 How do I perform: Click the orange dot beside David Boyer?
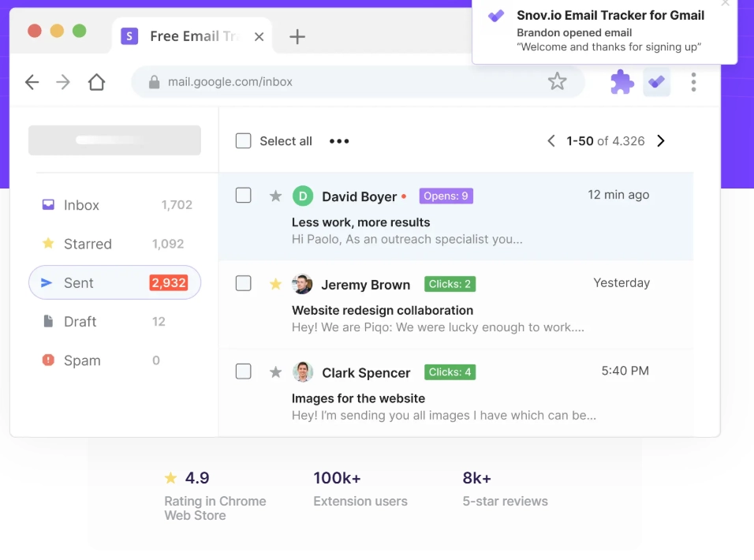(404, 196)
